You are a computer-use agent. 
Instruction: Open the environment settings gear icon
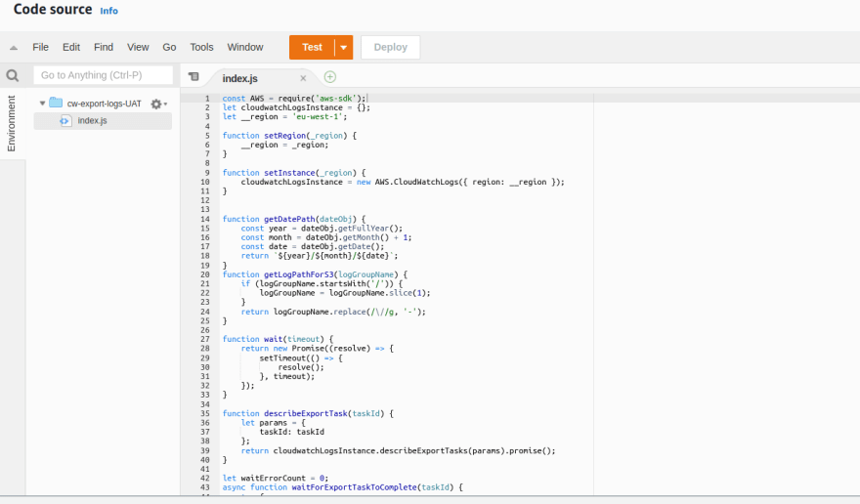point(158,104)
